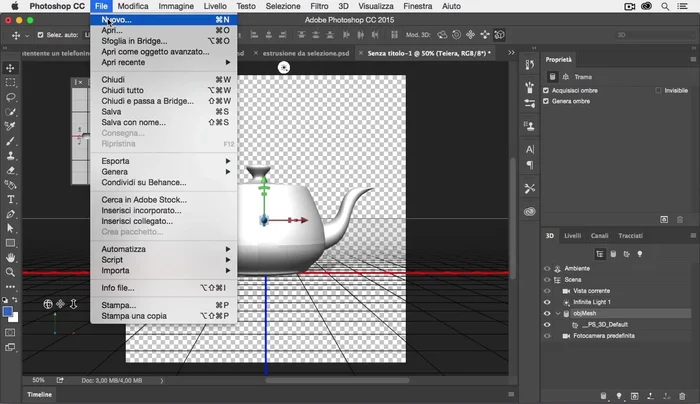Select the Type tool

tap(11, 200)
